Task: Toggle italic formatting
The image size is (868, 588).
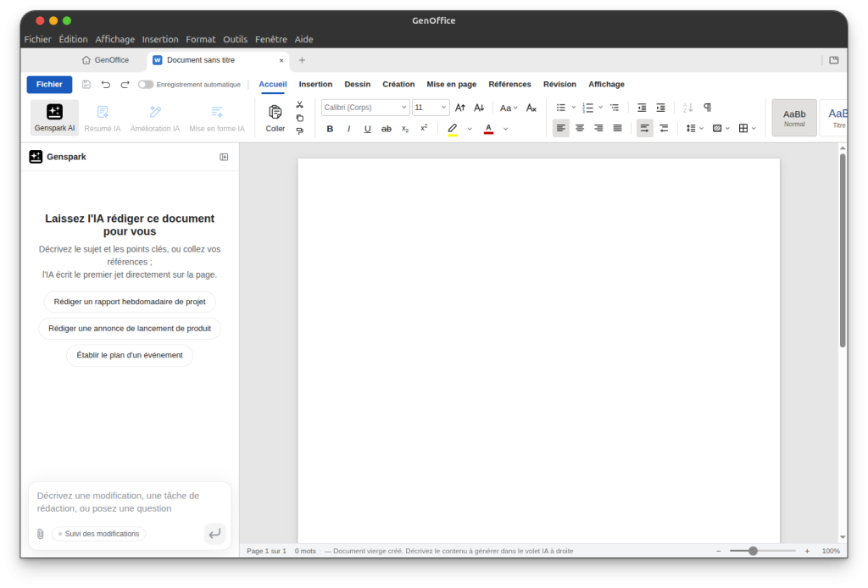Action: coord(348,129)
